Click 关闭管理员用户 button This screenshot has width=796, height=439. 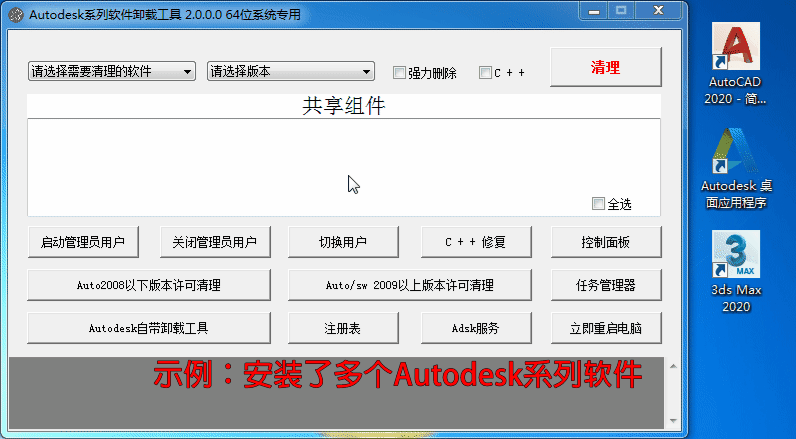(x=215, y=242)
